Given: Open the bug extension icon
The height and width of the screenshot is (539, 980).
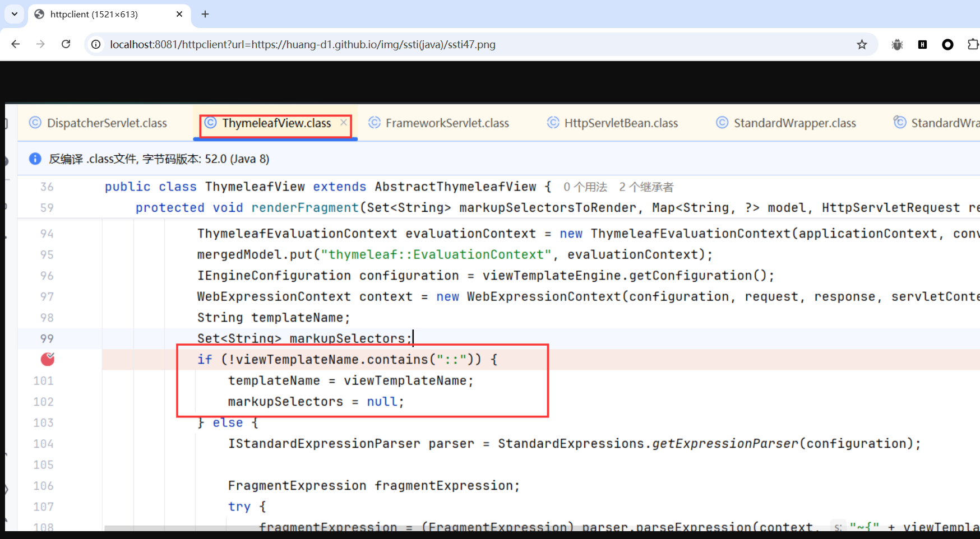Looking at the screenshot, I should 897,44.
